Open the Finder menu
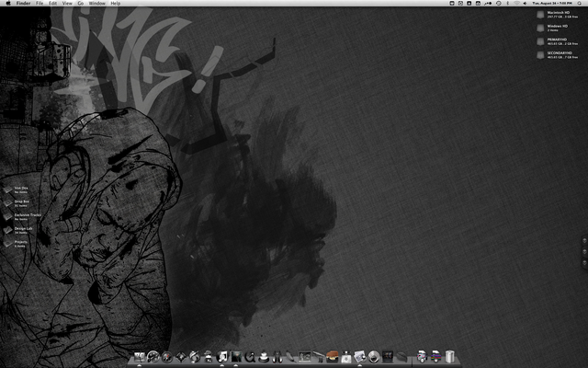Image resolution: width=588 pixels, height=368 pixels. click(x=21, y=4)
